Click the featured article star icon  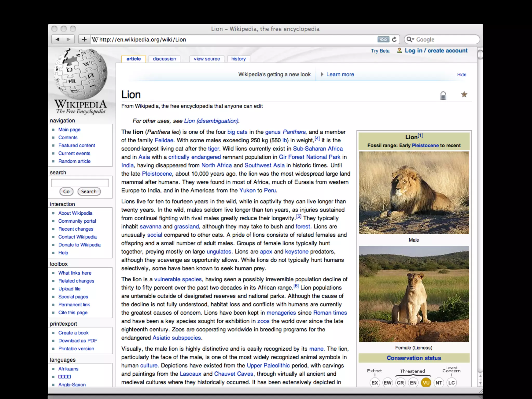click(464, 95)
